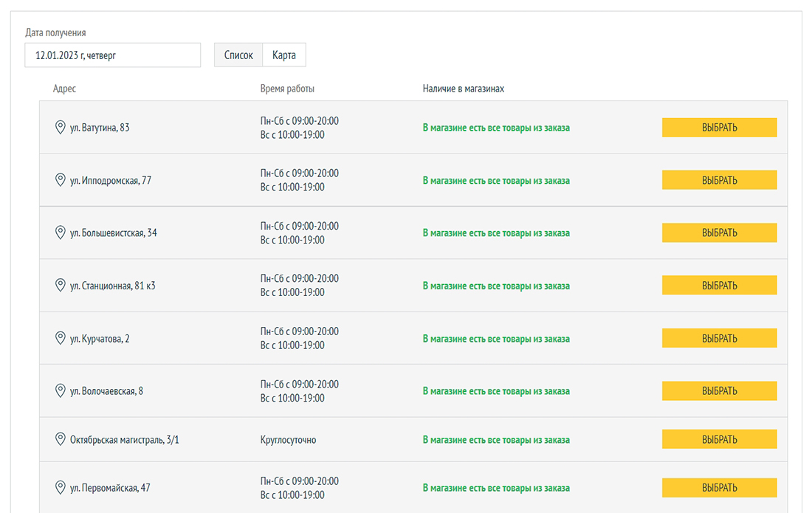The width and height of the screenshot is (812, 513).
Task: Choose the round-the-clock Октябрьская магистраль store button
Action: pyautogui.click(x=719, y=440)
